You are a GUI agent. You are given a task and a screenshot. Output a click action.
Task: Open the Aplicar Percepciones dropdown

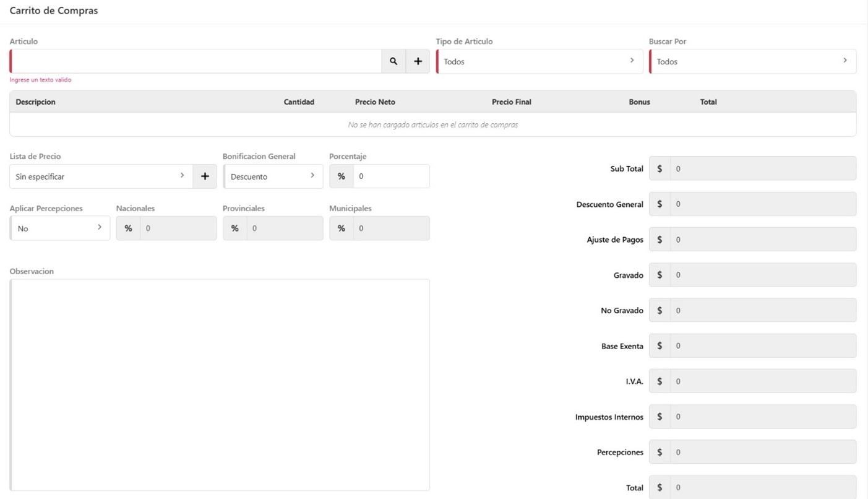click(60, 228)
